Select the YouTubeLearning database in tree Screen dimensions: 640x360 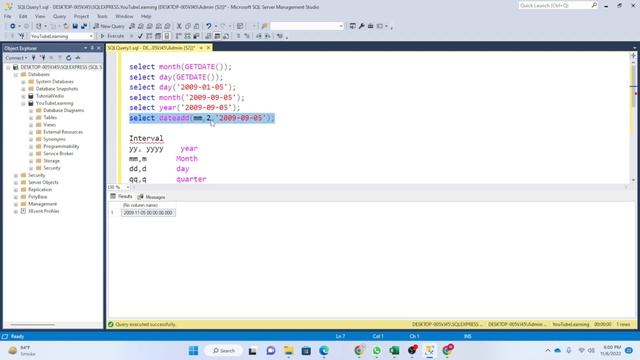(x=54, y=103)
